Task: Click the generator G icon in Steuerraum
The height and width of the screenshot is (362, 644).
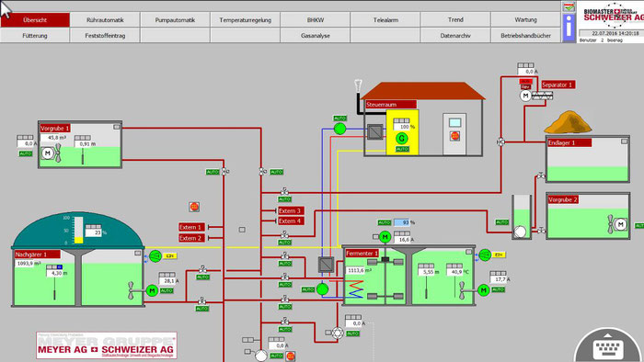Action: 402,139
